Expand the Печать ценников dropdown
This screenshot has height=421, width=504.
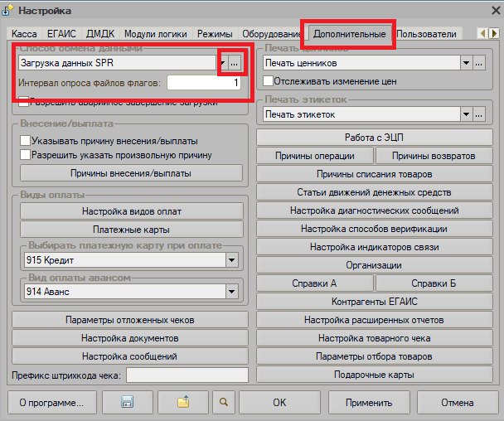coord(466,63)
